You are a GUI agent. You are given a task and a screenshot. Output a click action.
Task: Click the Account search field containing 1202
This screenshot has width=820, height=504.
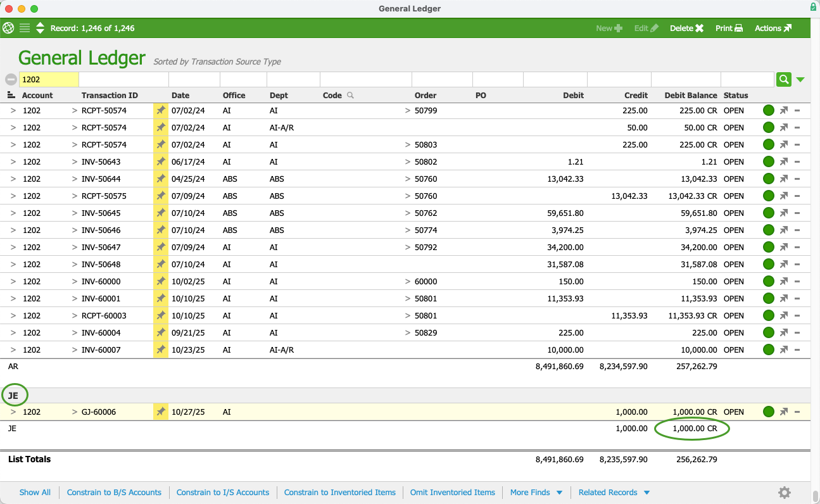tap(49, 80)
